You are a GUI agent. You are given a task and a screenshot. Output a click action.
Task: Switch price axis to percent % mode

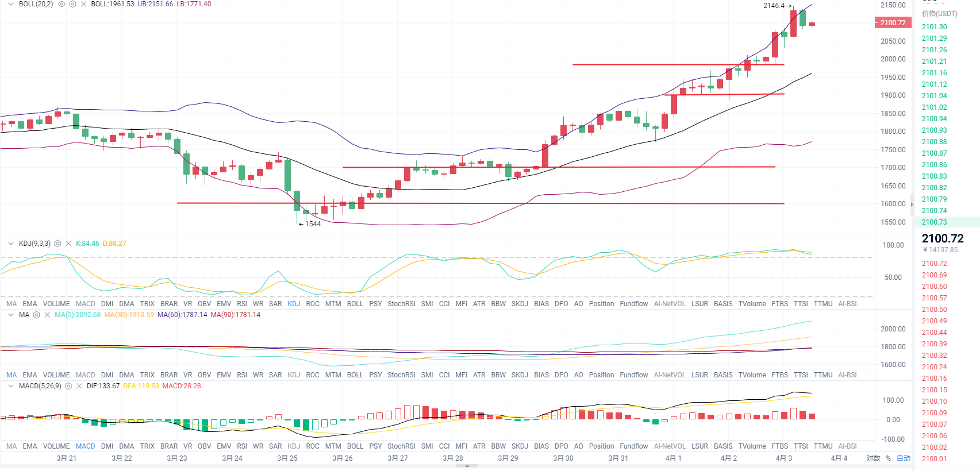click(888, 458)
